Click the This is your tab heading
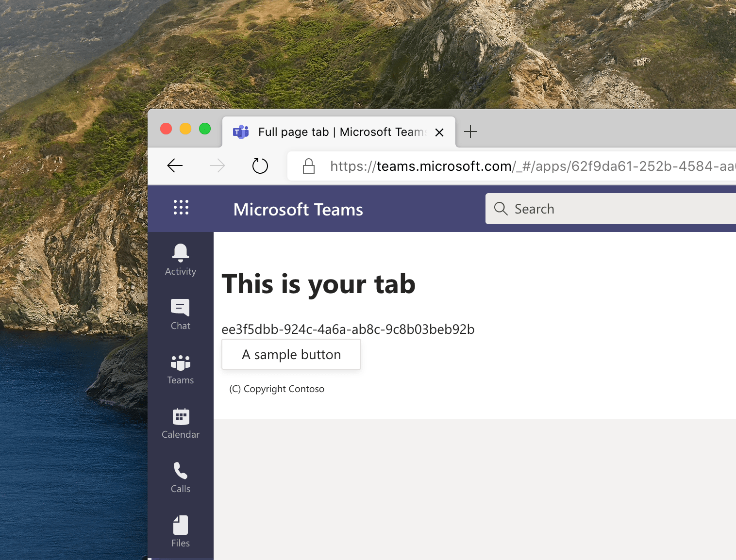736x560 pixels. tap(318, 284)
